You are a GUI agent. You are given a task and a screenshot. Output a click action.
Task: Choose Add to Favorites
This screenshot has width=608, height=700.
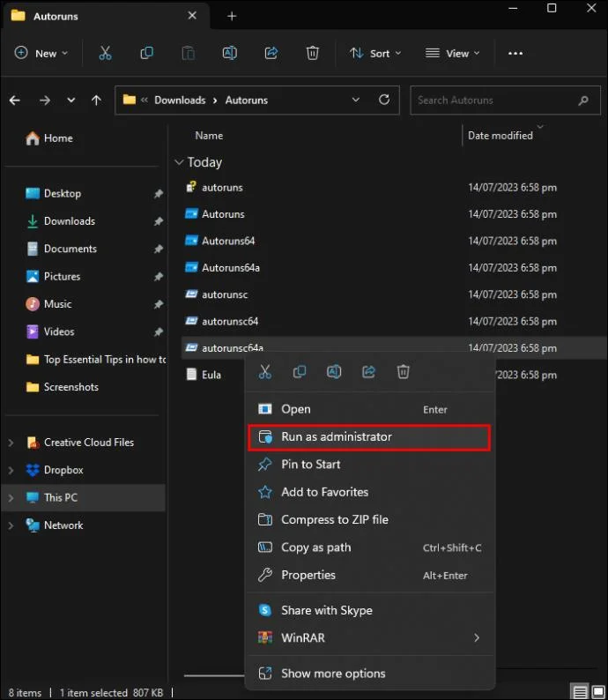point(370,492)
